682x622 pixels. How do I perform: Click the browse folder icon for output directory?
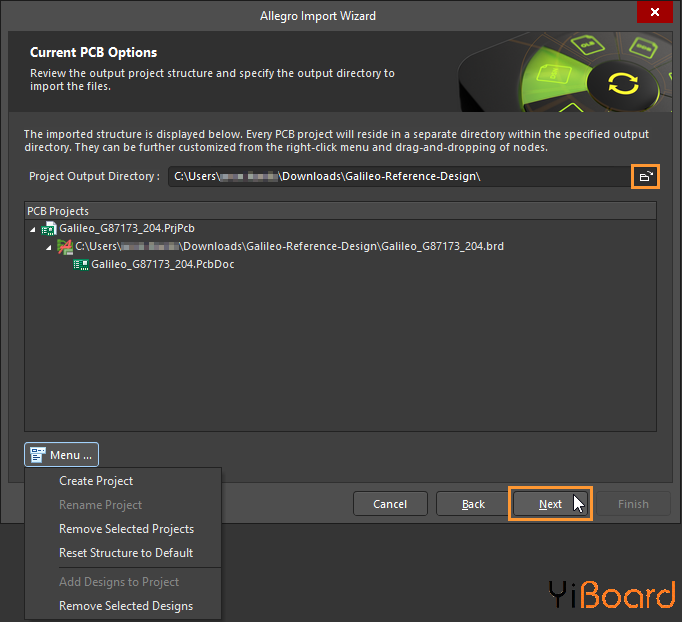645,177
